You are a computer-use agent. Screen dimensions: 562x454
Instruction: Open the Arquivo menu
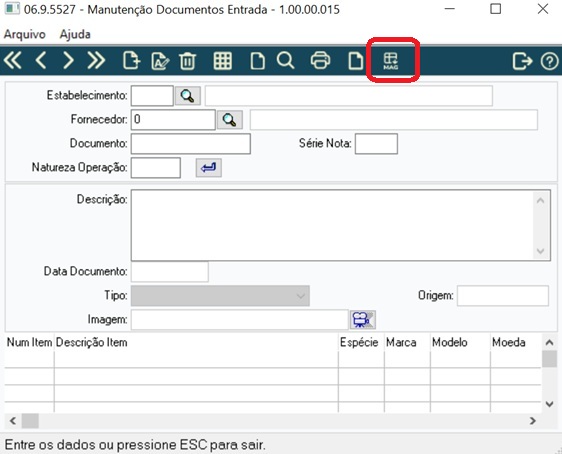[25, 34]
